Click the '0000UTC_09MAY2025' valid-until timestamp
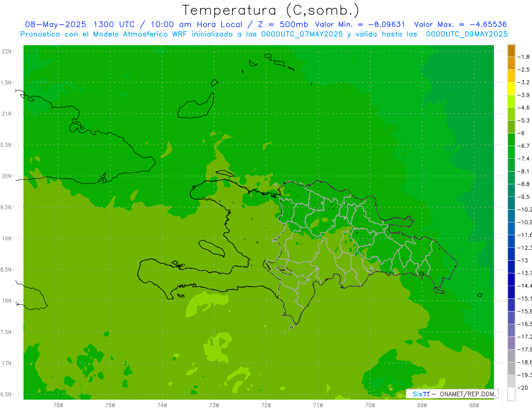532x411 pixels. tap(467, 34)
